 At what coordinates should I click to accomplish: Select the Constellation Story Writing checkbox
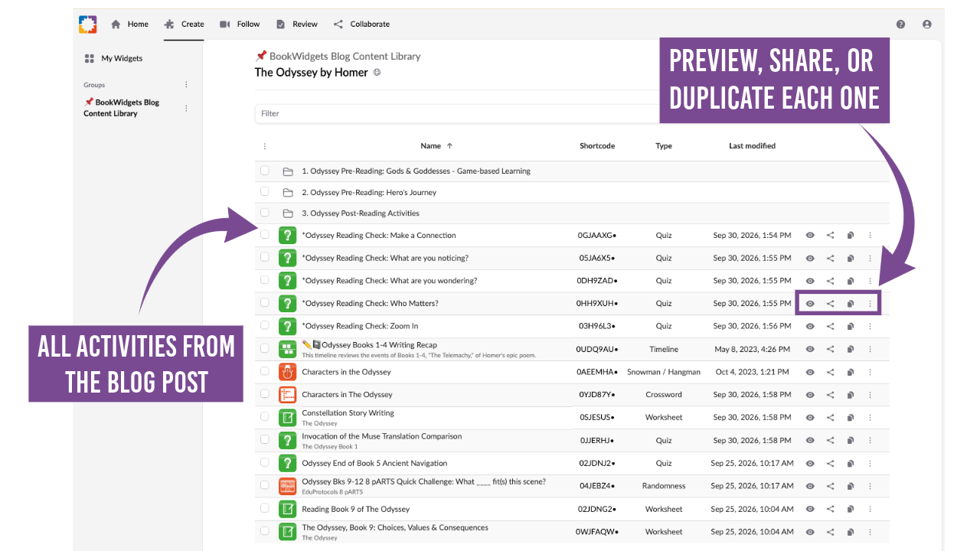pyautogui.click(x=265, y=417)
